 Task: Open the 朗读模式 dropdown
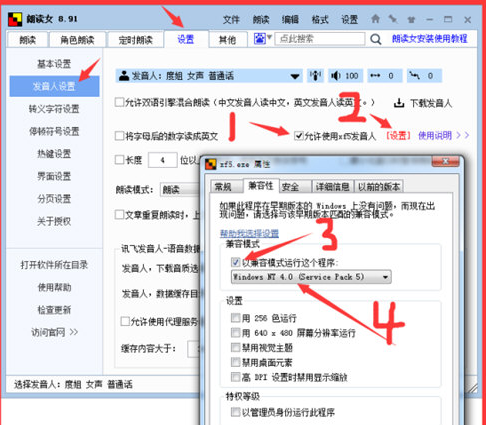(x=180, y=190)
